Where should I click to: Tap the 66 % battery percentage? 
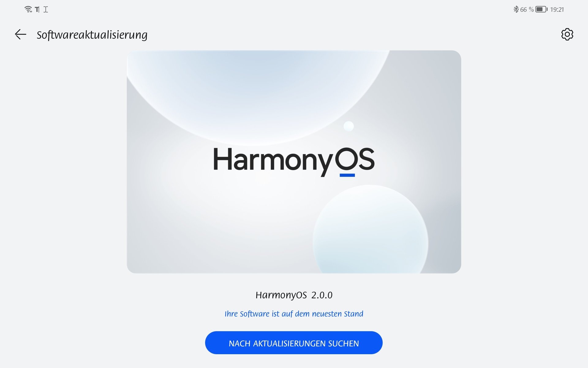(527, 10)
